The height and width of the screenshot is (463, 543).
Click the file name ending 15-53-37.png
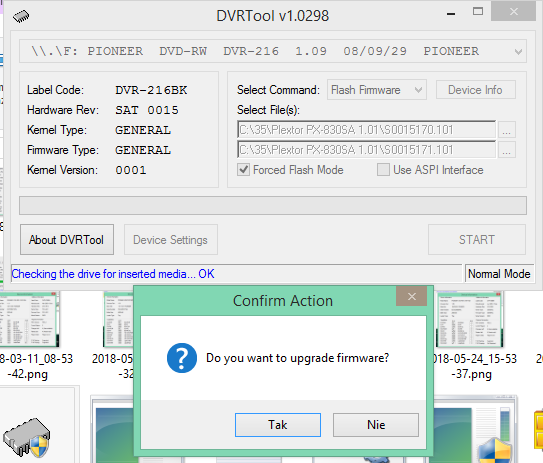tap(474, 366)
